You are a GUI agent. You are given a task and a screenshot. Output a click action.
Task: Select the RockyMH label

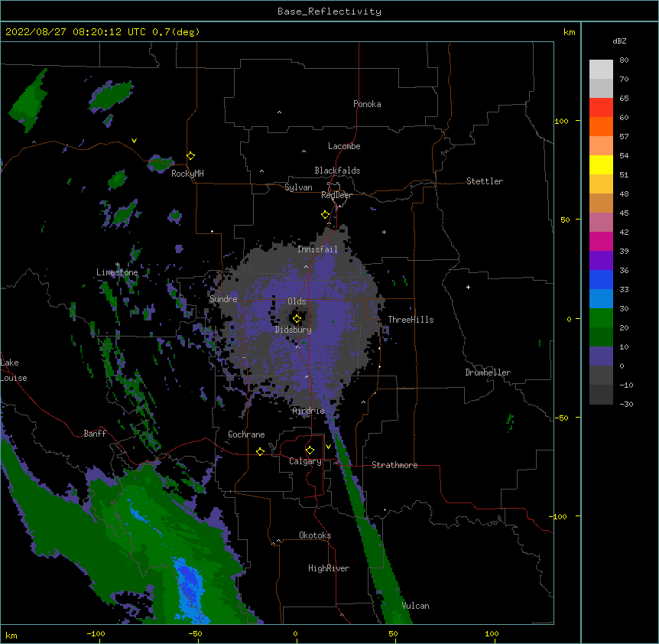click(x=187, y=174)
